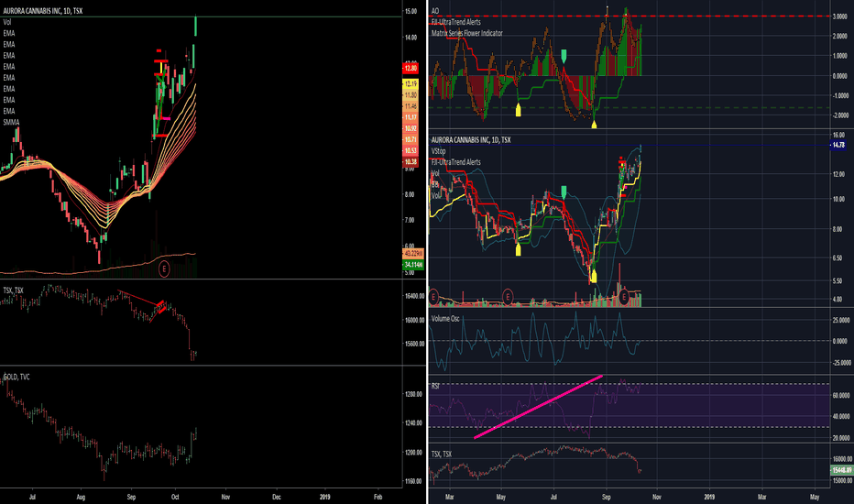Click the Feb label on the left time axis

point(378,497)
